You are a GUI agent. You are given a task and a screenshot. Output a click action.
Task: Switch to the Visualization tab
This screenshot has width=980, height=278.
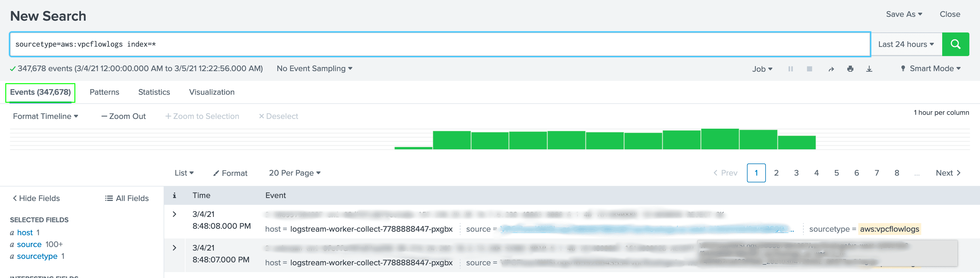point(211,92)
